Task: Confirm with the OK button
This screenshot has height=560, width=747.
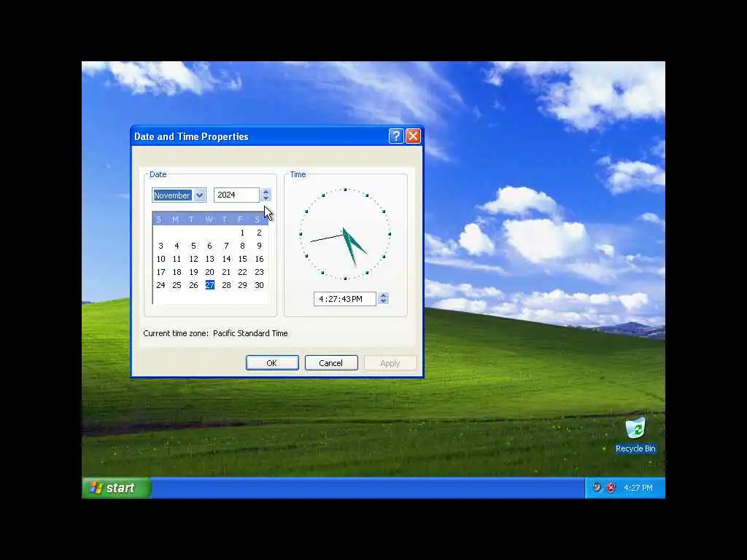Action: pyautogui.click(x=272, y=363)
